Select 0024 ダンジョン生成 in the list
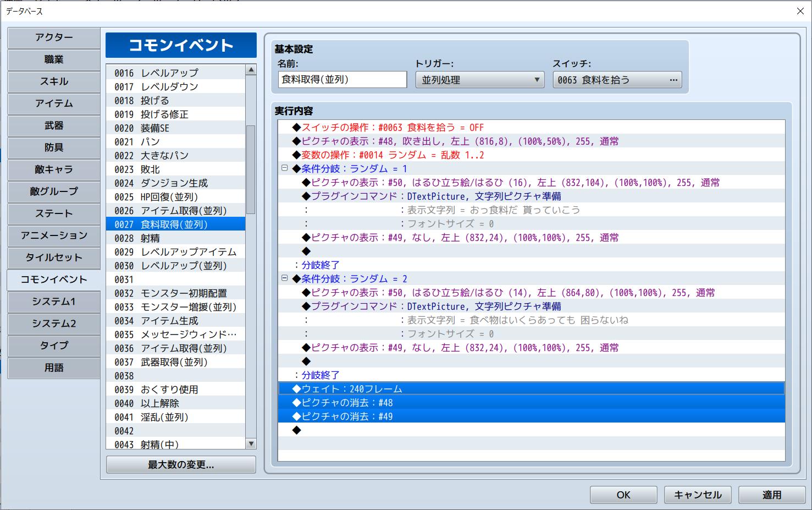Viewport: 812px width, 510px height. point(175,183)
